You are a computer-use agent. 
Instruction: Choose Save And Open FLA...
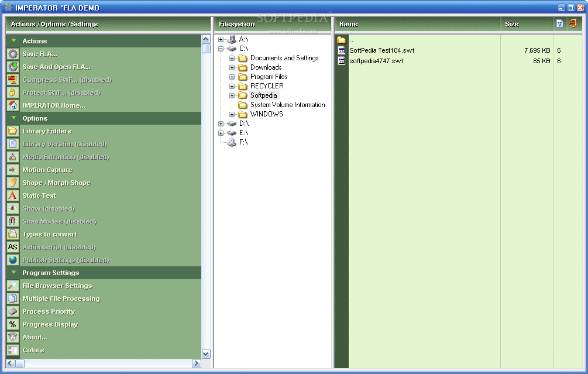click(56, 67)
